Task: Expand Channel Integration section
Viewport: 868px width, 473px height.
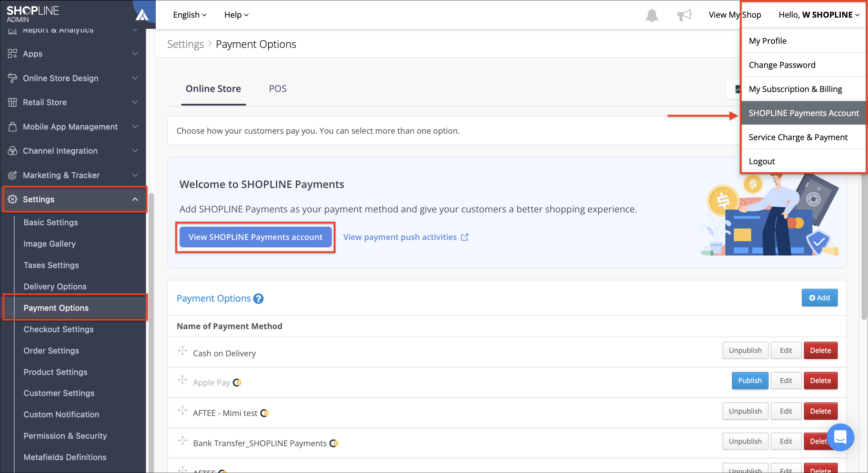Action: tap(135, 151)
